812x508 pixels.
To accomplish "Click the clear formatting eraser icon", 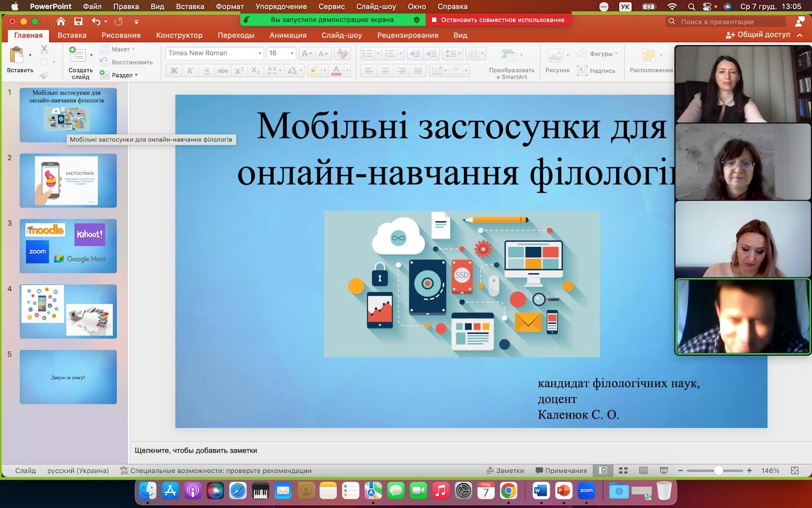I will [343, 53].
